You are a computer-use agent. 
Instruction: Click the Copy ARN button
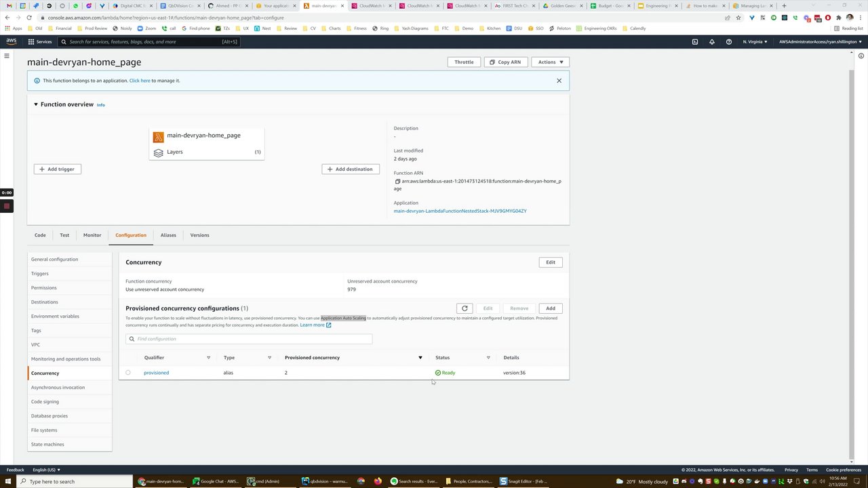click(x=506, y=62)
